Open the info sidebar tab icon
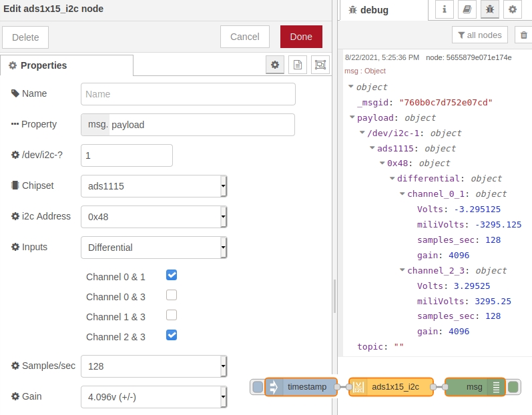This screenshot has width=532, height=415. 444,9
